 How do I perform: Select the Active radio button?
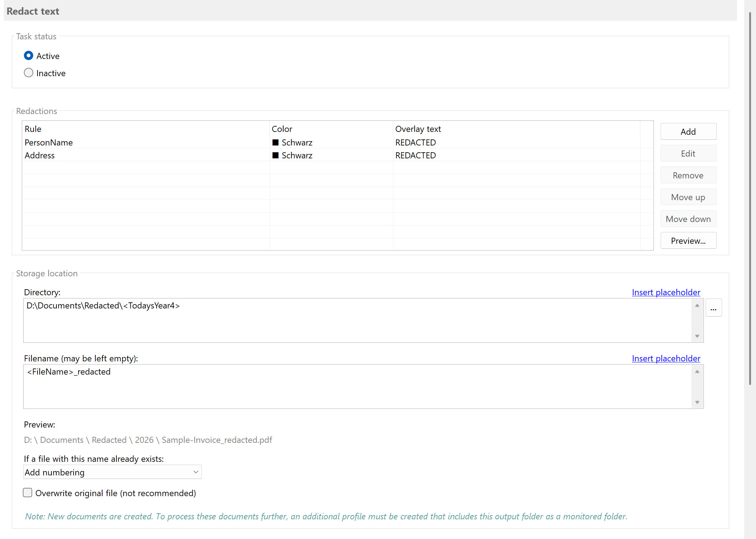pos(29,56)
